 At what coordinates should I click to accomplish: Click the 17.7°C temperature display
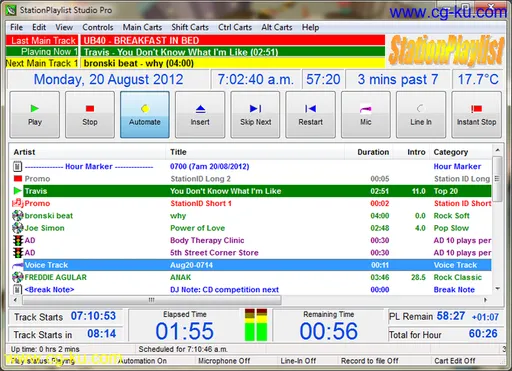coord(477,79)
